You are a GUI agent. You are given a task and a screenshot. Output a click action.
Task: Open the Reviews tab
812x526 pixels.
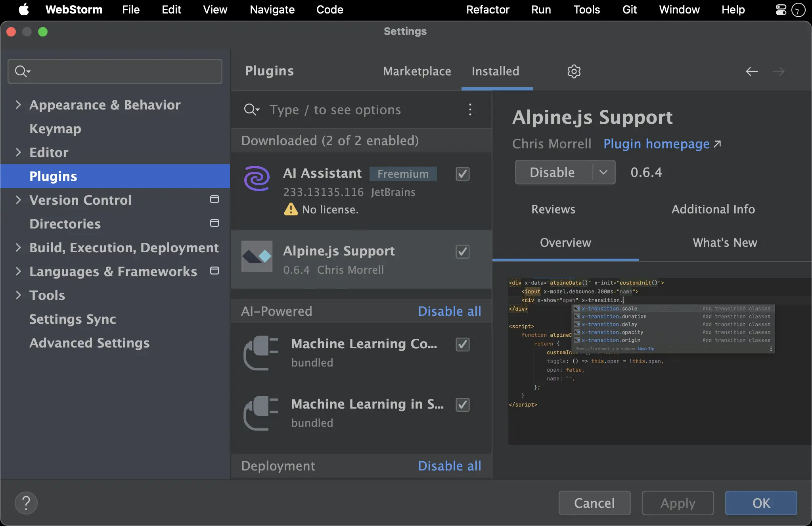(553, 209)
